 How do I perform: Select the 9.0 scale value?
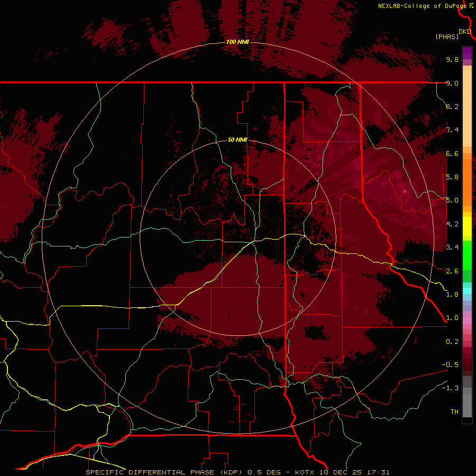point(452,83)
